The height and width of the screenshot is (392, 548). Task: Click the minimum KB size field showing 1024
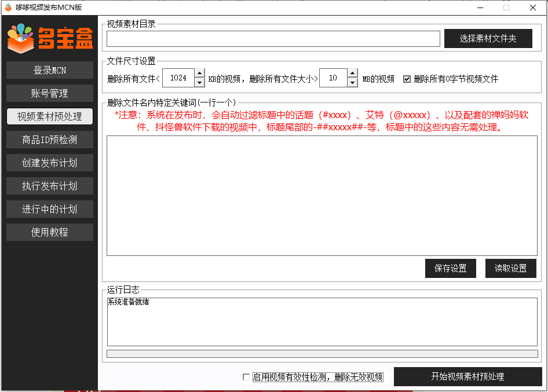click(x=178, y=78)
